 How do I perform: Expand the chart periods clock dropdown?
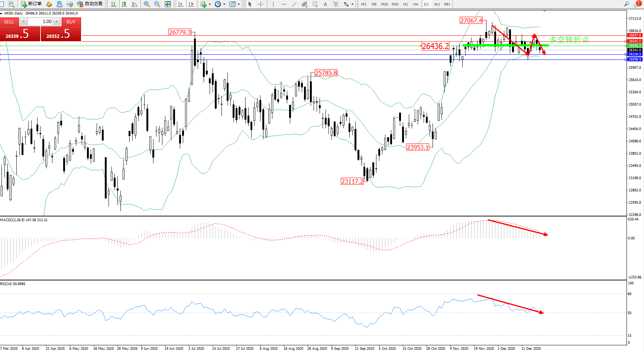point(224,4)
